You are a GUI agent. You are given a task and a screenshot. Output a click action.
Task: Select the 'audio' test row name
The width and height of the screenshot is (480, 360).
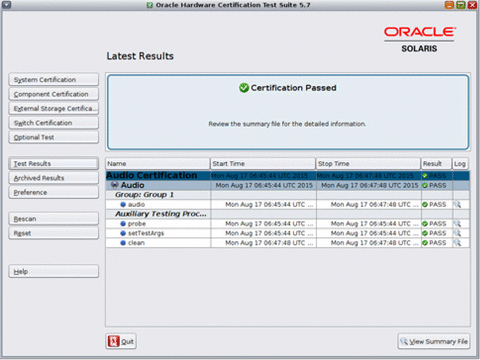pyautogui.click(x=136, y=204)
